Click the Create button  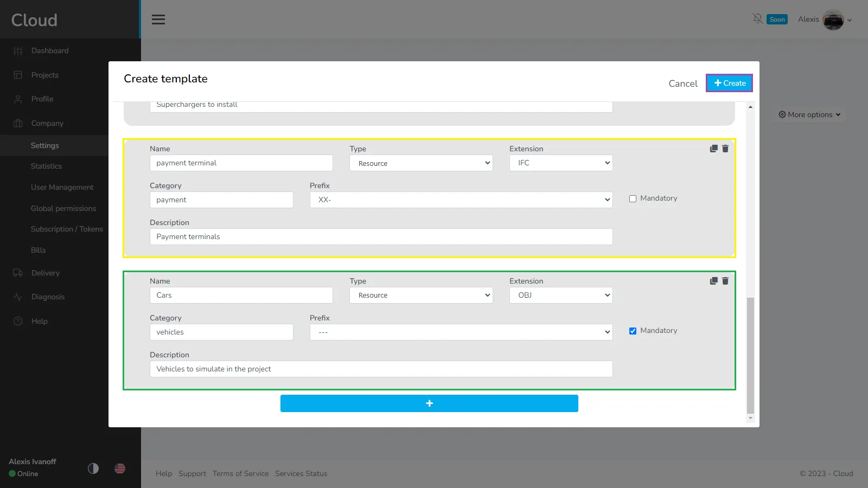[729, 83]
